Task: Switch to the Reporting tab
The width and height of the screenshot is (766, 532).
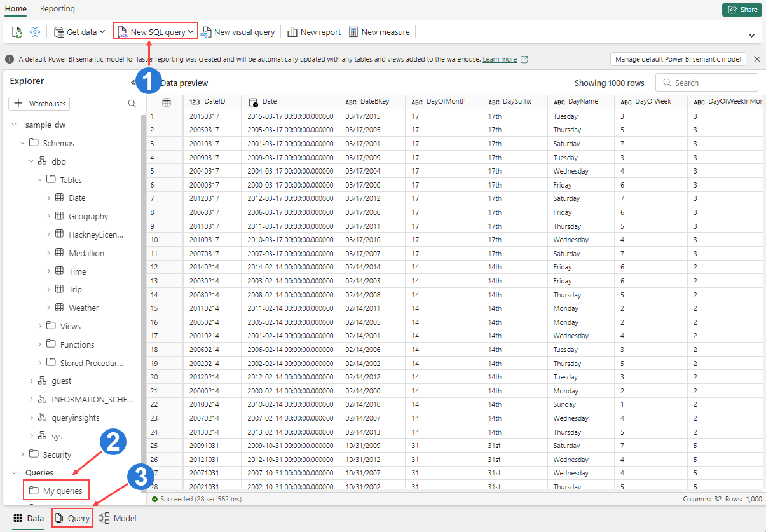Action: 57,9
